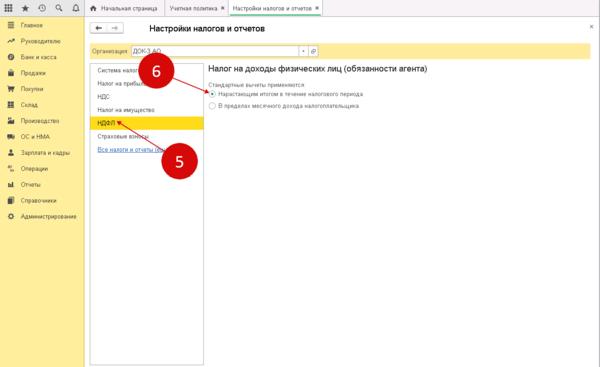Expand the Организация dropdown arrow

(303, 51)
